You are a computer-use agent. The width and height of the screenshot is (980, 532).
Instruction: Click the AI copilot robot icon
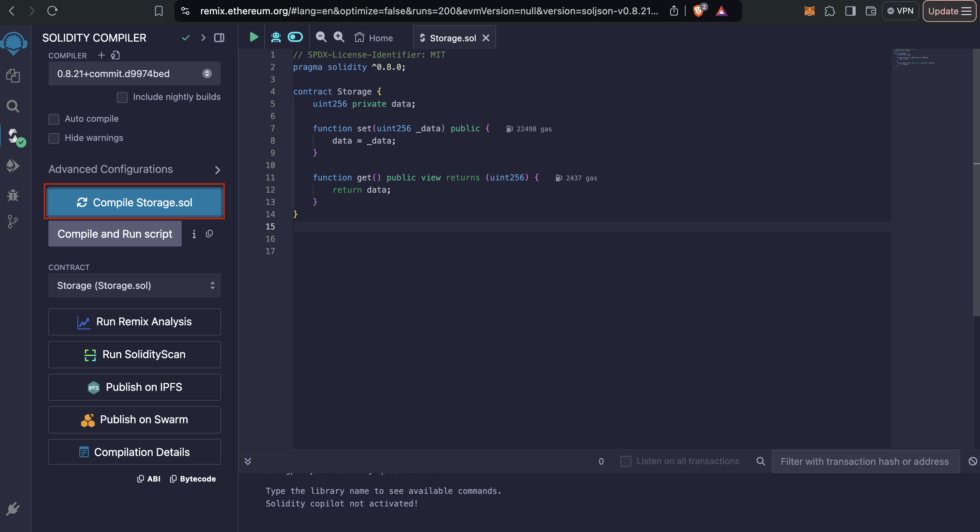point(276,37)
